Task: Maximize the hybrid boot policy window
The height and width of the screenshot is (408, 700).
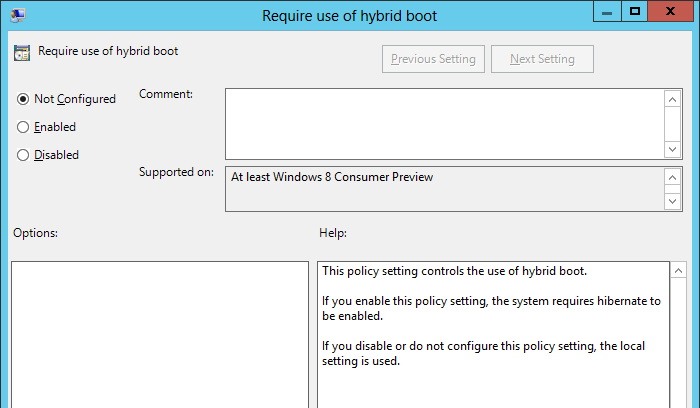Action: point(634,13)
